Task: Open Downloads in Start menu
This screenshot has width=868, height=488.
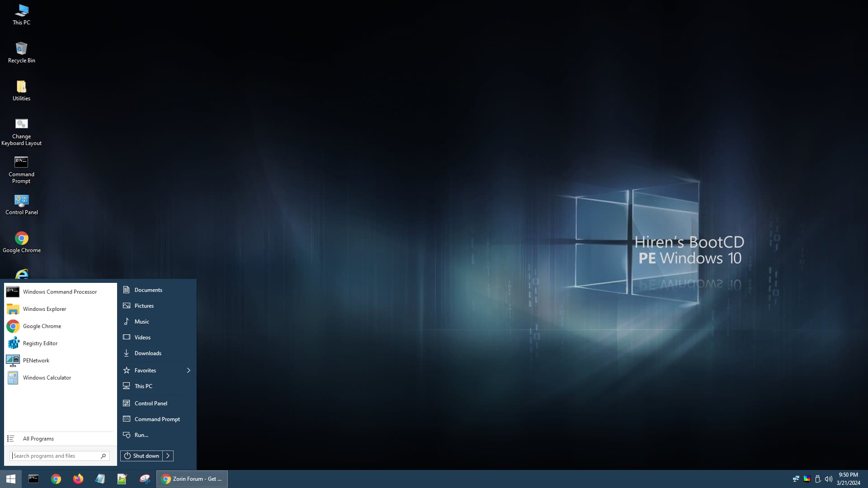Action: coord(157,353)
